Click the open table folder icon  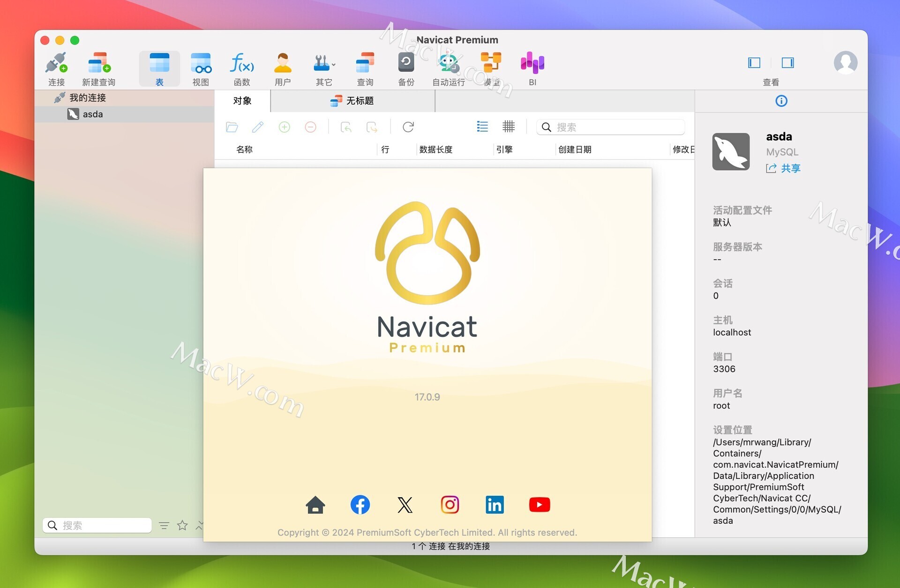click(232, 127)
